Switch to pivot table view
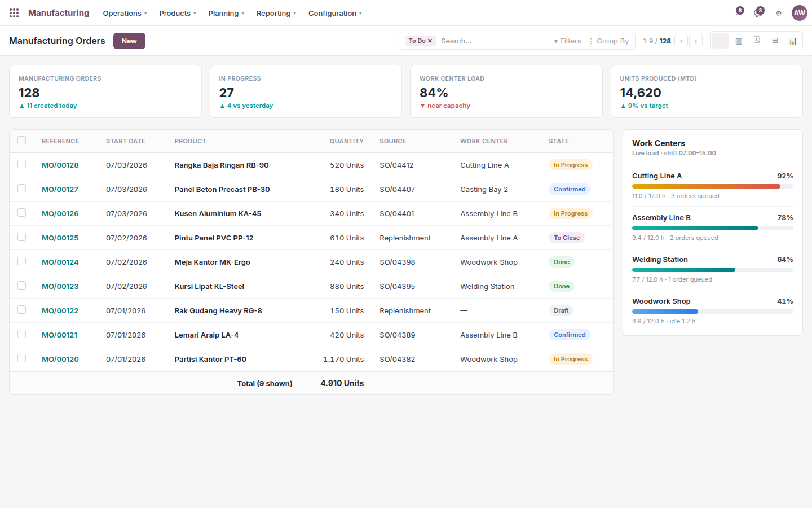Image resolution: width=812 pixels, height=508 pixels. (775, 41)
